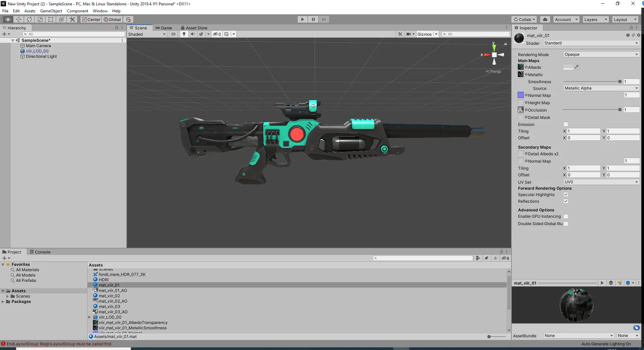Toggle 2D view mode

pos(173,34)
